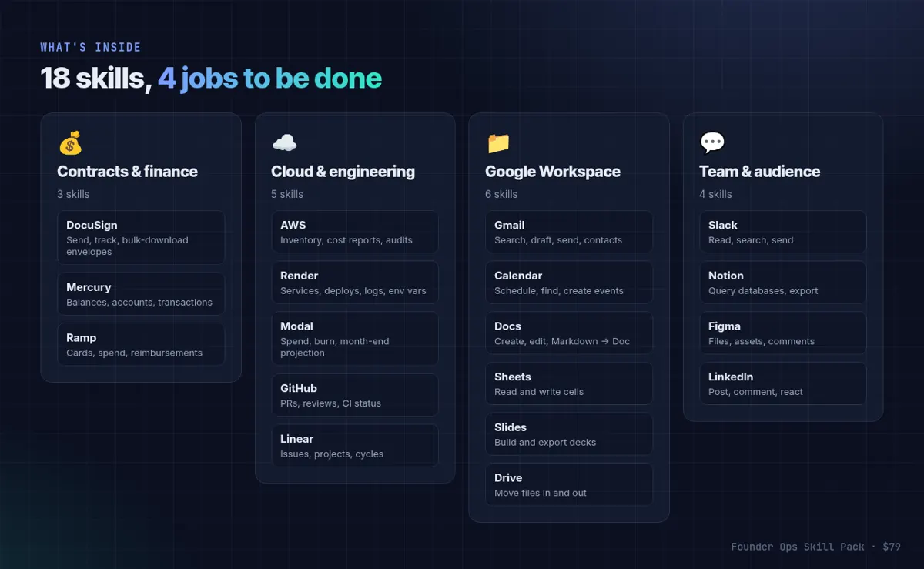Screen dimensions: 924x569
Task: Click 'Issues, projects, cycles' description
Action: [332, 454]
